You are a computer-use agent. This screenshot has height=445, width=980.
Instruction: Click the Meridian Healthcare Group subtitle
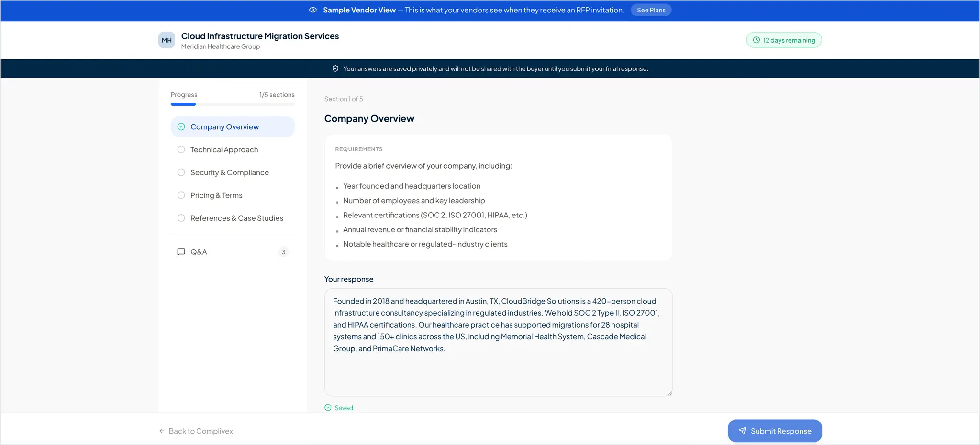point(220,46)
